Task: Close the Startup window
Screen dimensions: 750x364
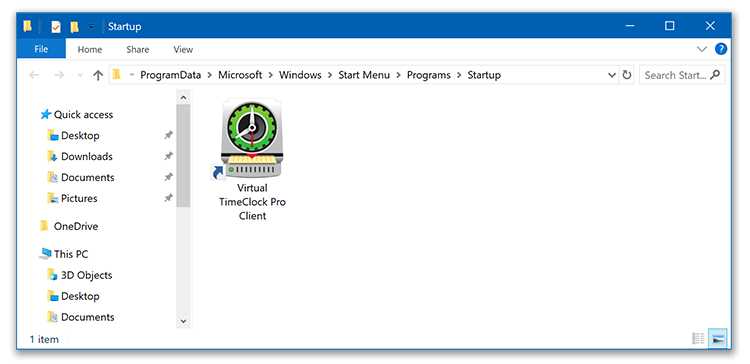Action: (710, 26)
